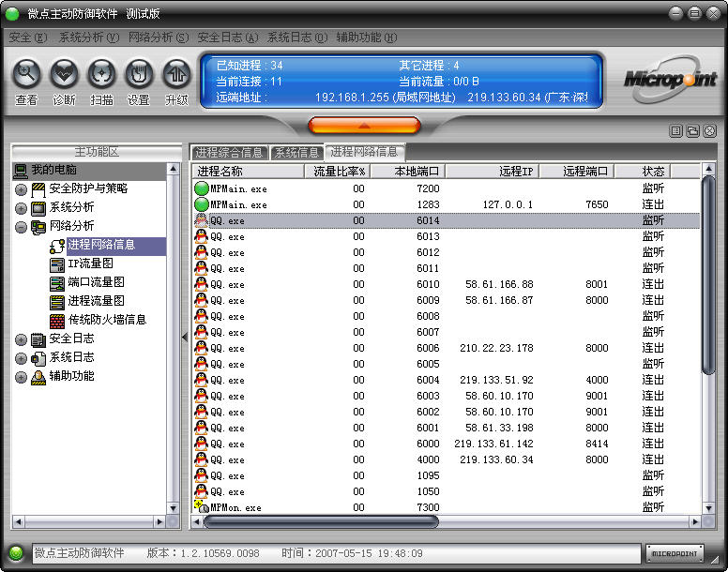Open the 辅助功能(H) menu

(x=366, y=38)
